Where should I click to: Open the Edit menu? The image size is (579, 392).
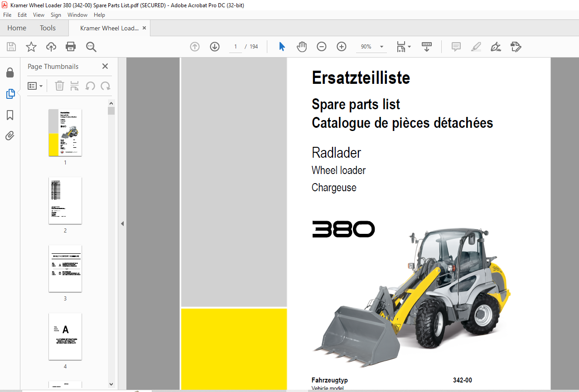22,15
